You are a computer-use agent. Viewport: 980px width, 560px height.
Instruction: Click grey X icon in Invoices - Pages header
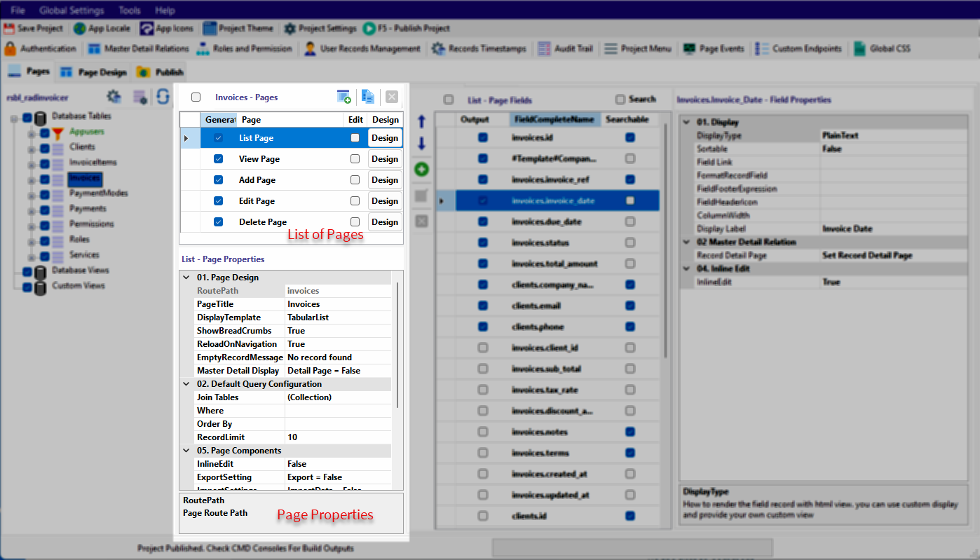tap(392, 97)
